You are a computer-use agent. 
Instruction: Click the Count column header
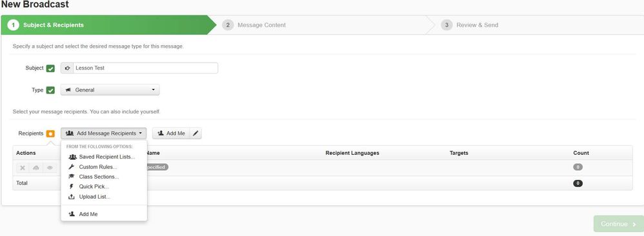coord(581,153)
